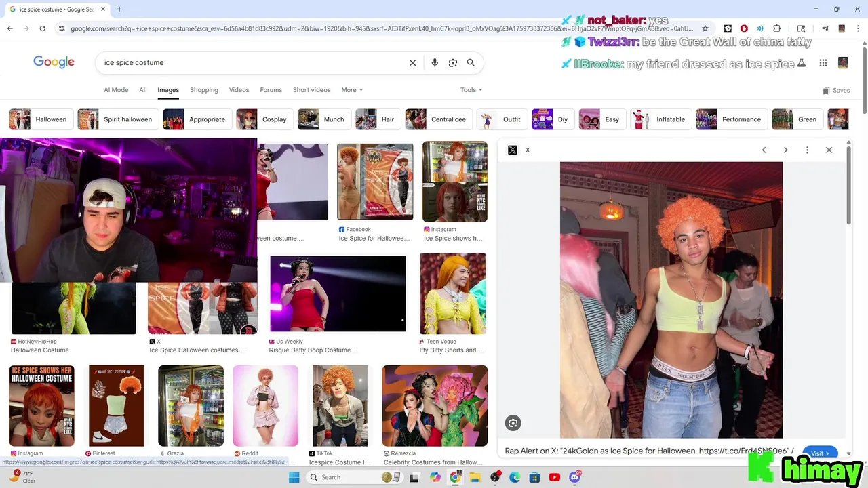The width and height of the screenshot is (868, 488).
Task: Open the Reddit pink outfit thumbnail
Action: coord(265,405)
